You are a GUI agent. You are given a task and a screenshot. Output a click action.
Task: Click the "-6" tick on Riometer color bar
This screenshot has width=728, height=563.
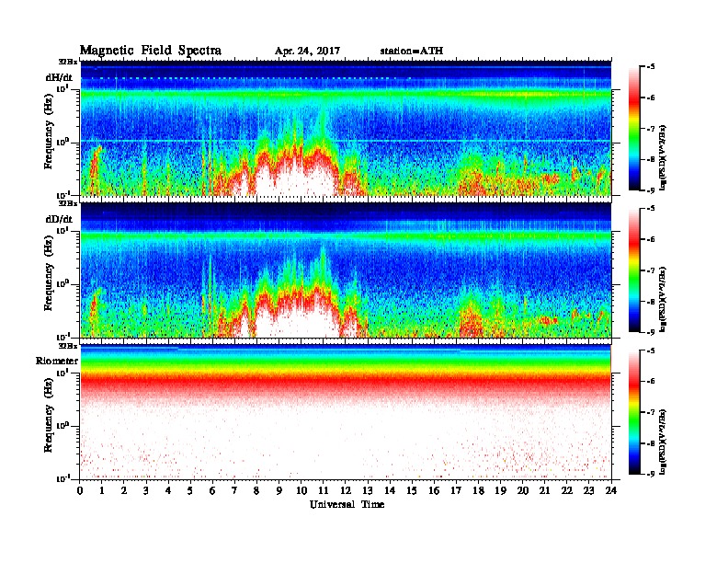click(651, 382)
